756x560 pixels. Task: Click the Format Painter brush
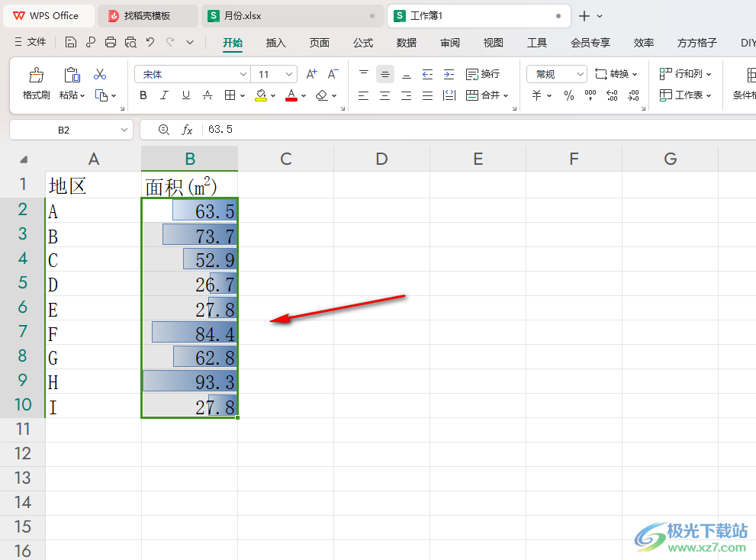36,75
